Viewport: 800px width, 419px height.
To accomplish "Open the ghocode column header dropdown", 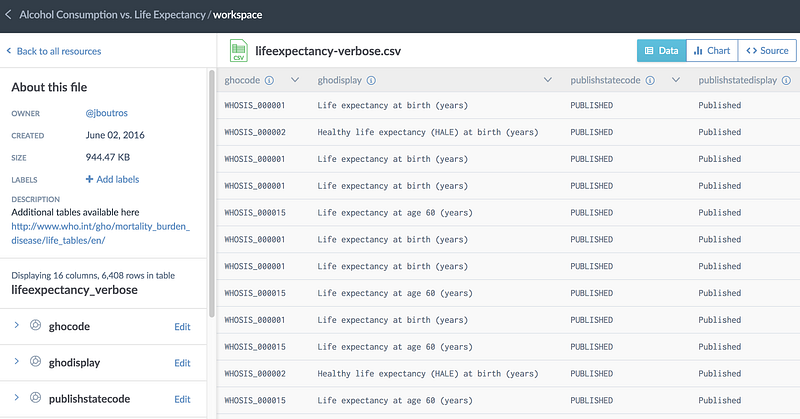I will coord(296,80).
